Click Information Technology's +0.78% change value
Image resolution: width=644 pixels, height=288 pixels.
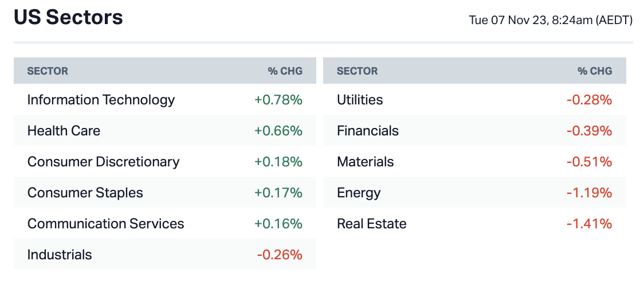pyautogui.click(x=278, y=100)
